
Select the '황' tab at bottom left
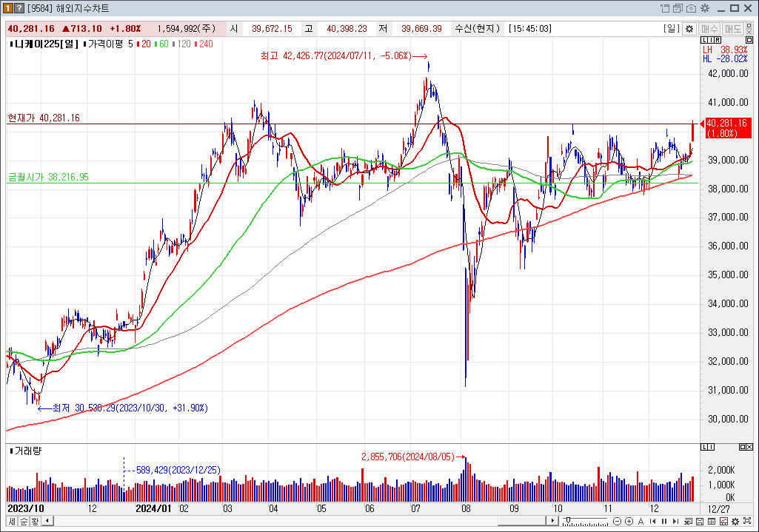(35, 521)
